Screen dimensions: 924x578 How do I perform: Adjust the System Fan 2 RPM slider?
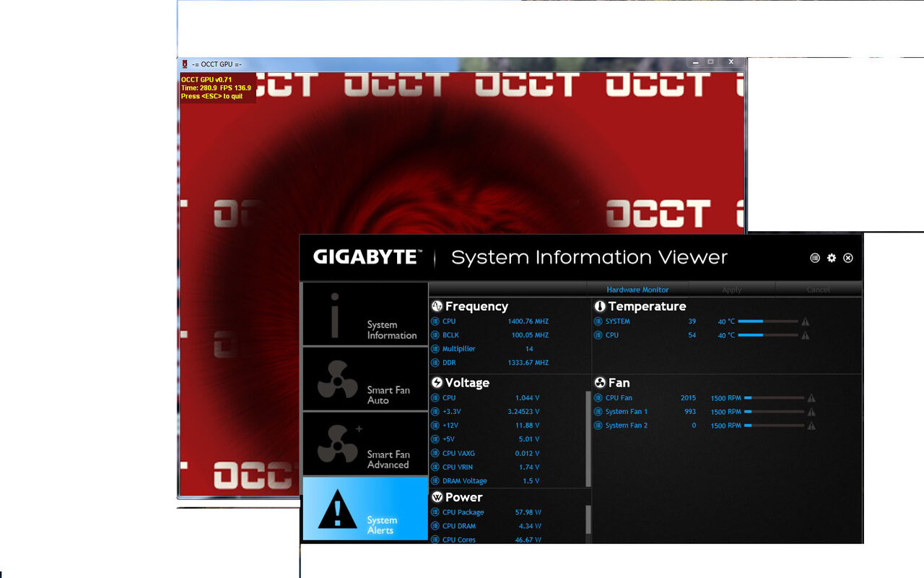(x=774, y=426)
